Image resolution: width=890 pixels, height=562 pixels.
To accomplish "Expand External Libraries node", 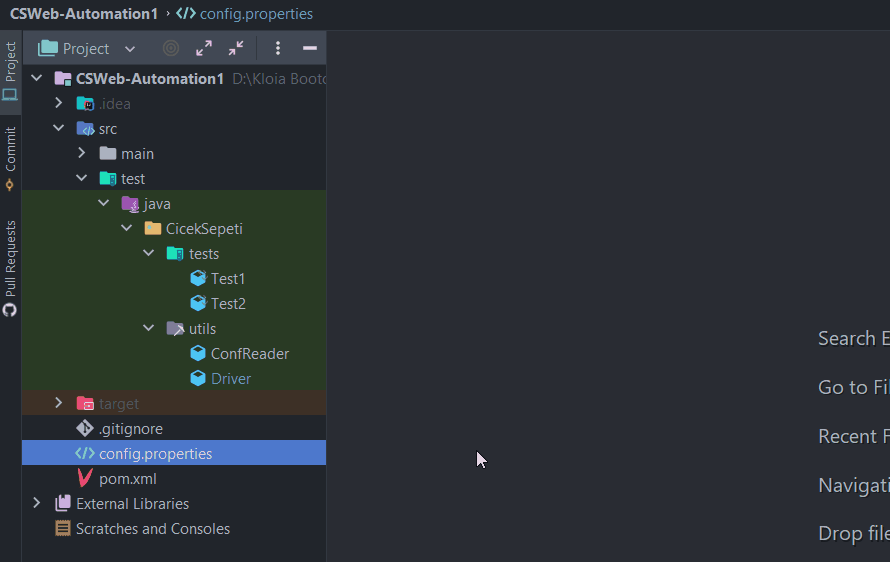I will coord(36,502).
